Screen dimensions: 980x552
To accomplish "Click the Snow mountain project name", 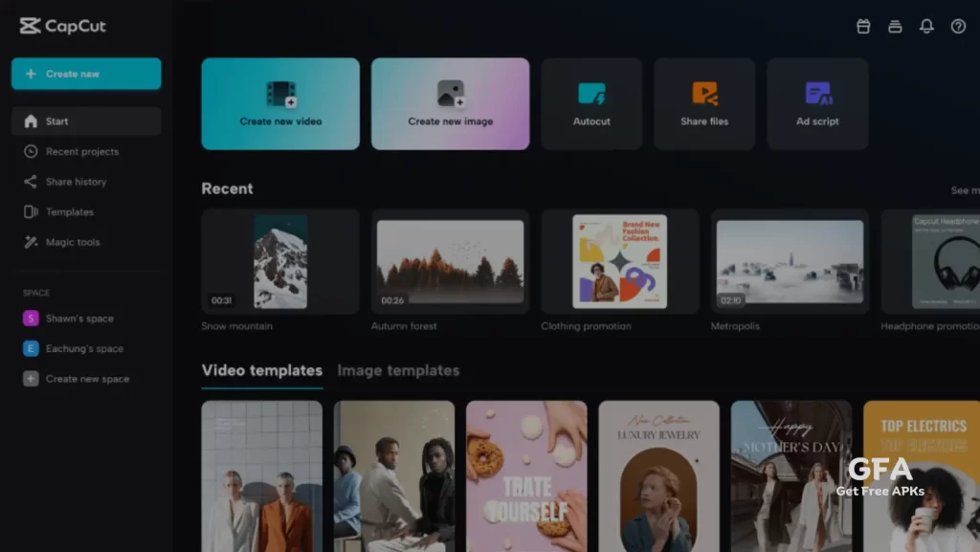I will 237,326.
